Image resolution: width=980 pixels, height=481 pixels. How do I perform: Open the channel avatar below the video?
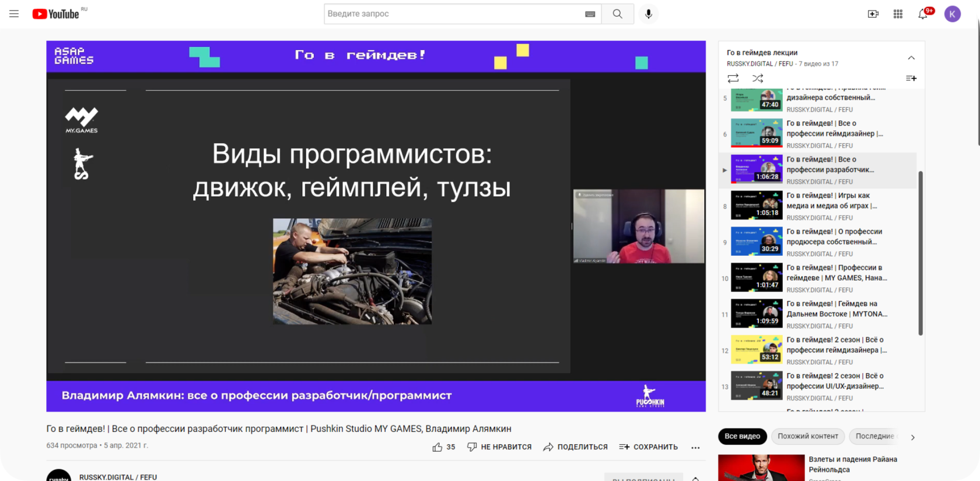59,475
